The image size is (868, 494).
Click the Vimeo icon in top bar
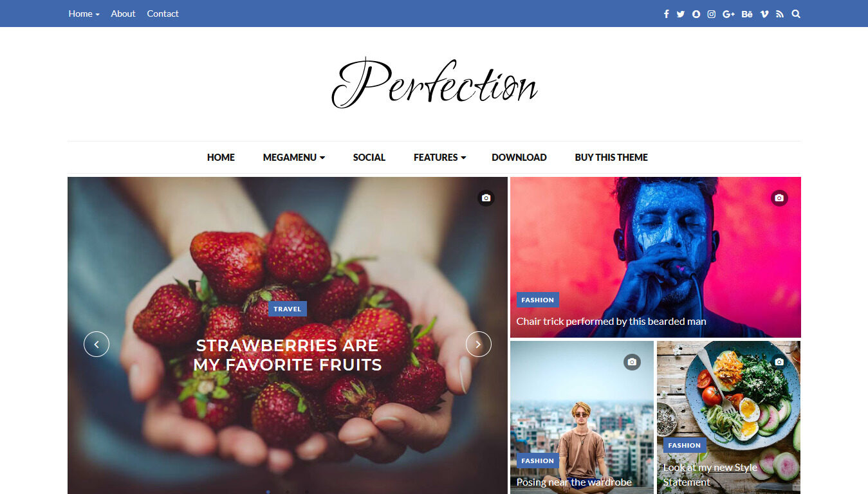click(764, 14)
